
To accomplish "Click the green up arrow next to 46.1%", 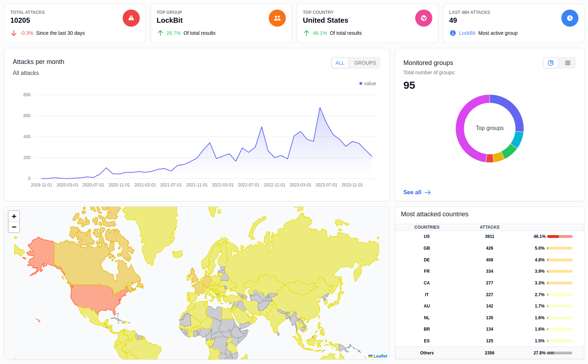I will (x=306, y=33).
